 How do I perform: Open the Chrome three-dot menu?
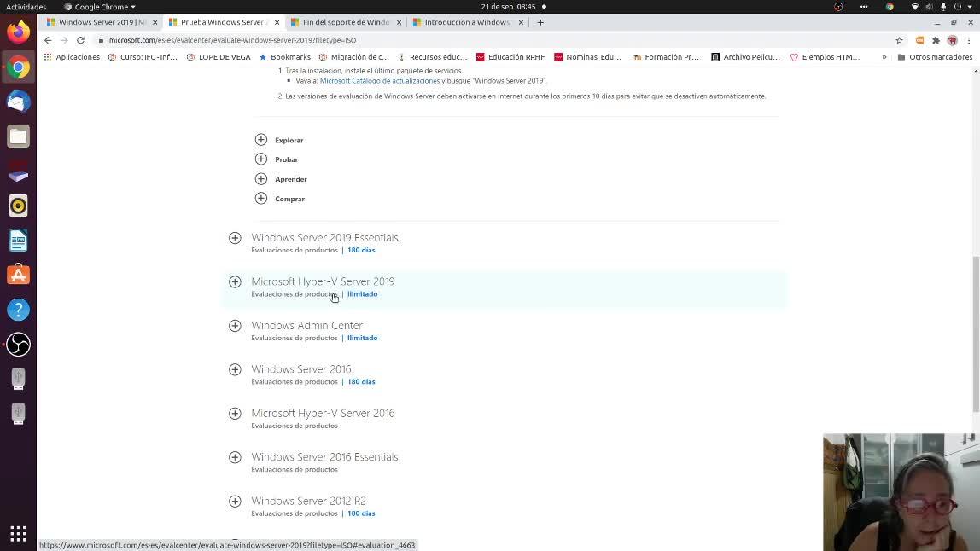click(x=969, y=40)
